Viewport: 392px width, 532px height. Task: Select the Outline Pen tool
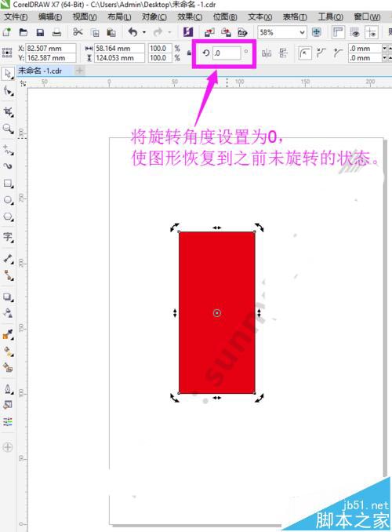point(8,389)
